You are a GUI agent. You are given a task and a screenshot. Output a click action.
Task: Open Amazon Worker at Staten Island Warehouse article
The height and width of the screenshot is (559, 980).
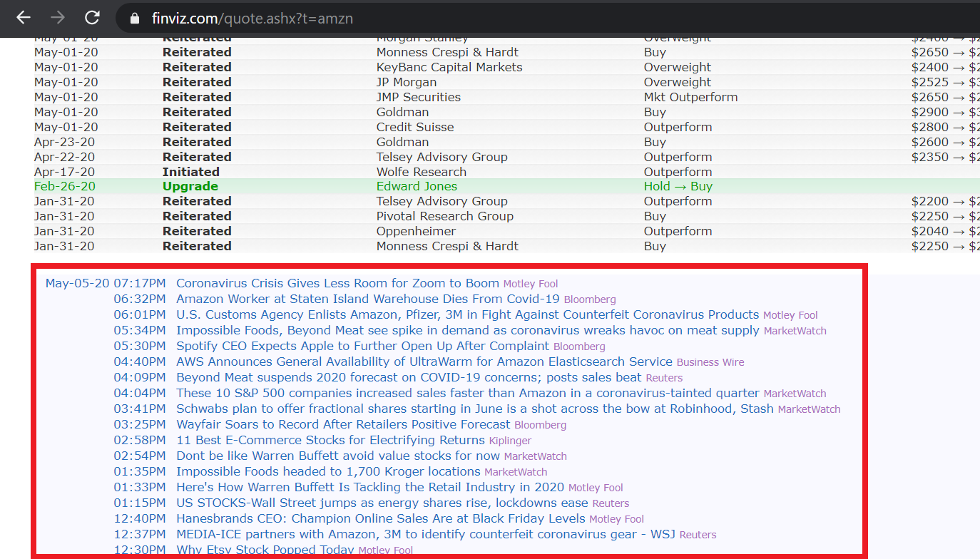[x=368, y=299]
